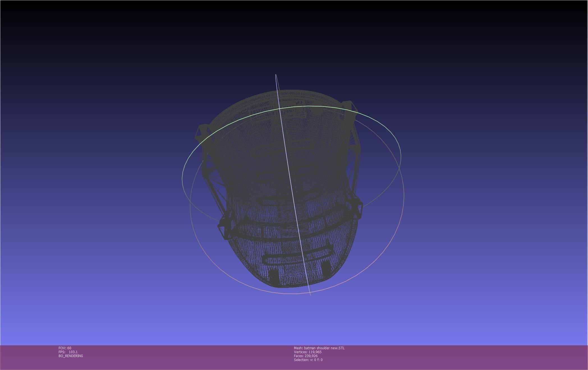Click the BO_RENDERING status text
This screenshot has width=588, height=370.
coord(71,356)
